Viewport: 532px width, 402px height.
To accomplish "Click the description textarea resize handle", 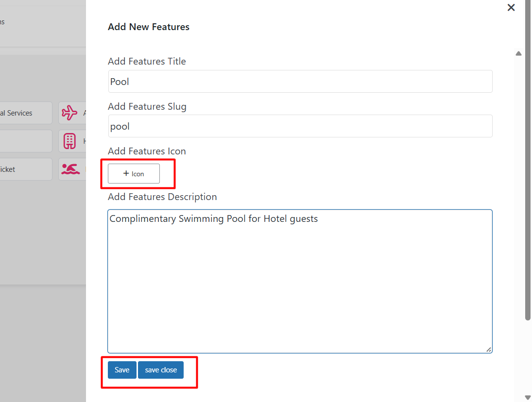I will click(489, 350).
